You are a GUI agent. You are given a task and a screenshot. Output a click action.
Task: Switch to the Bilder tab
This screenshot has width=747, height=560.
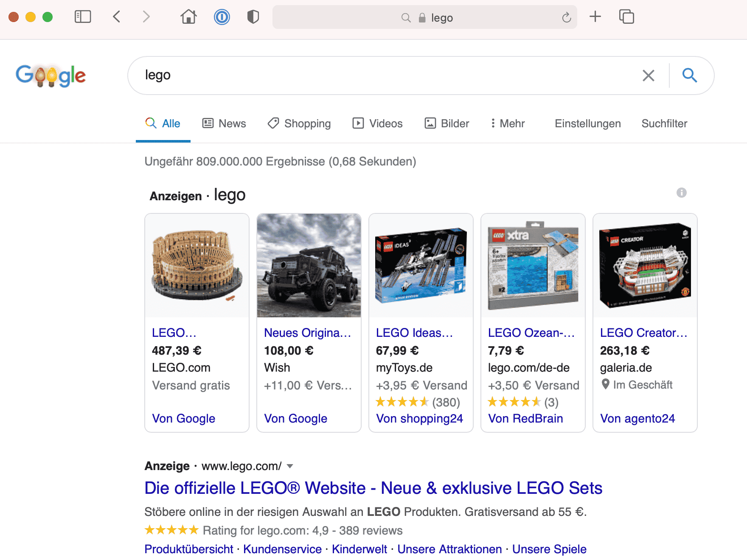447,123
